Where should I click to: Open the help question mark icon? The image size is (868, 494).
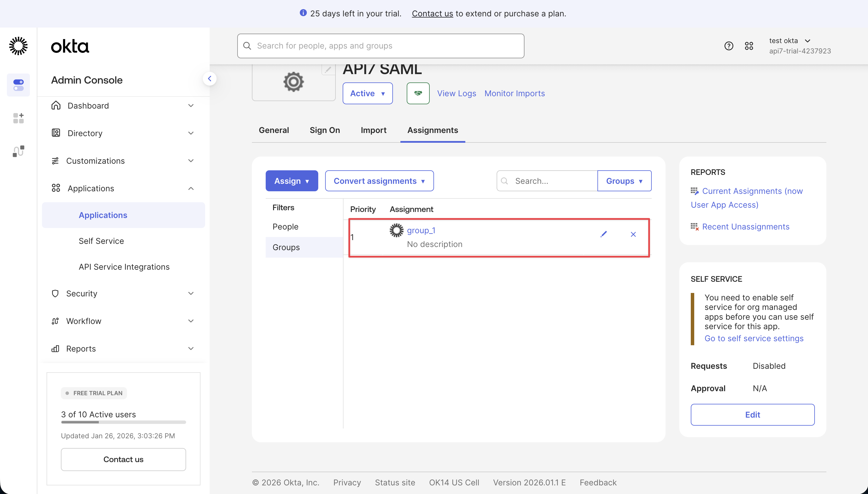(x=729, y=46)
